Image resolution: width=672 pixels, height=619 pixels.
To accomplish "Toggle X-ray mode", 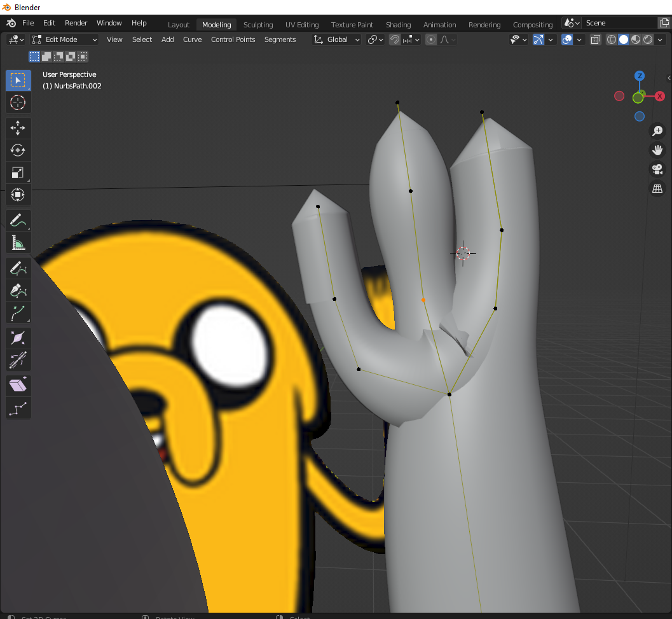I will (x=595, y=40).
